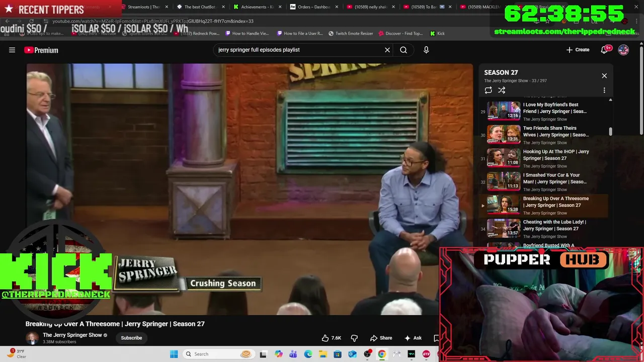The width and height of the screenshot is (644, 362).
Task: Switch to the Streamloots browser tab
Action: tap(143, 7)
